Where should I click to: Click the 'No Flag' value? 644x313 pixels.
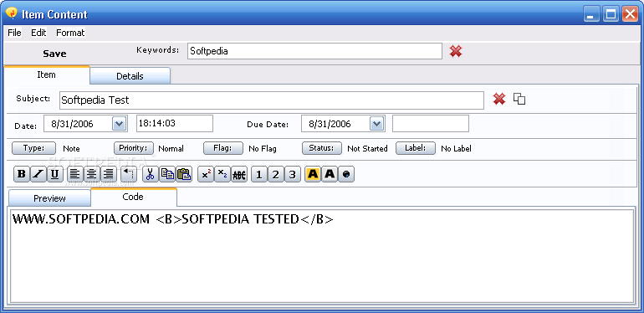263,149
